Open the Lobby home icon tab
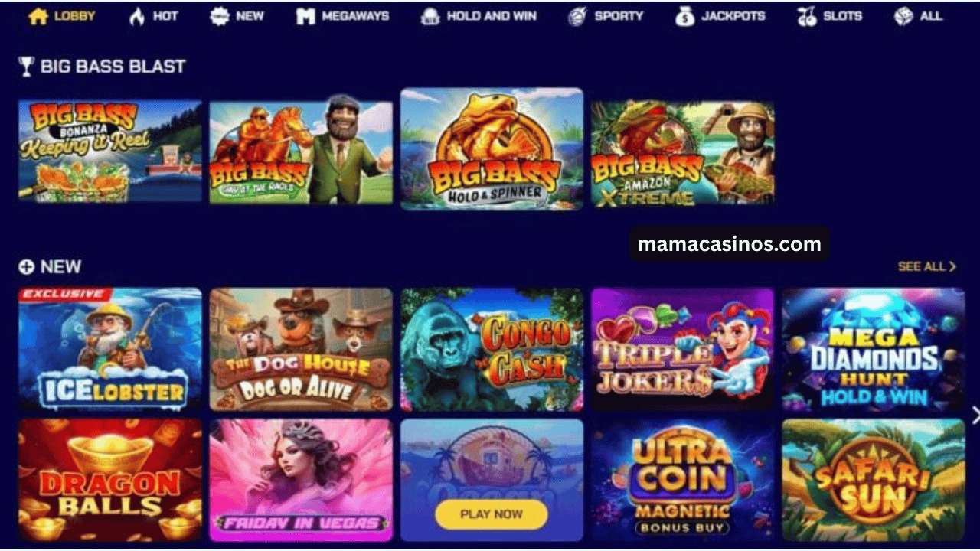This screenshot has height=551, width=980. tap(38, 16)
